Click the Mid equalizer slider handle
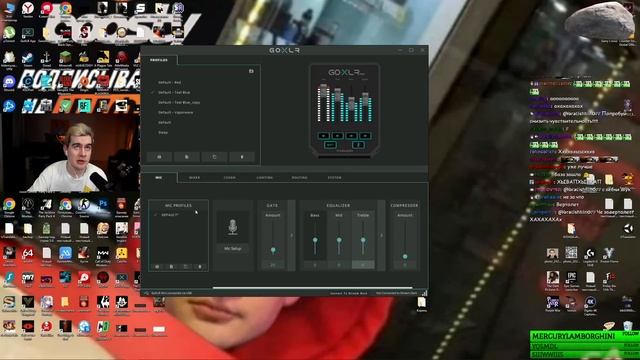The image size is (640, 360). coord(339,240)
